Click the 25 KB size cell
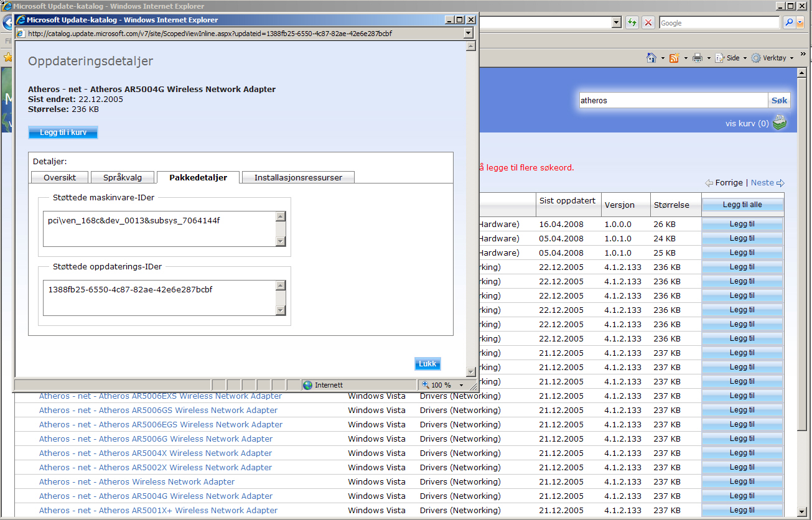Image resolution: width=812 pixels, height=520 pixels. [665, 253]
